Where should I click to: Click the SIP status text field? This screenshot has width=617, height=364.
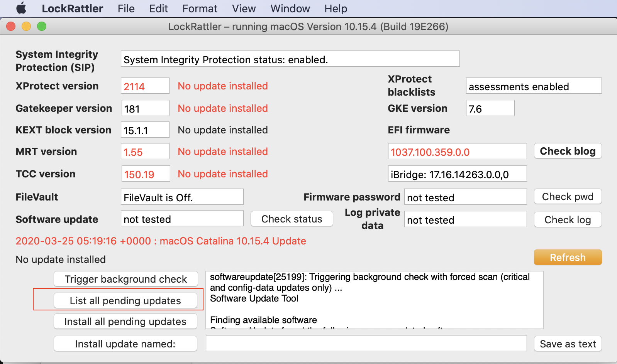click(290, 59)
